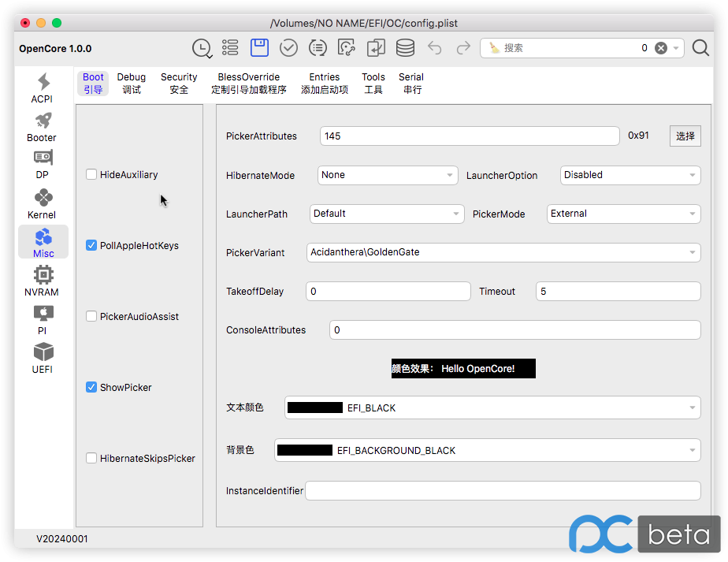Enable the HideAuxiliary checkbox
The height and width of the screenshot is (562, 728).
click(92, 174)
